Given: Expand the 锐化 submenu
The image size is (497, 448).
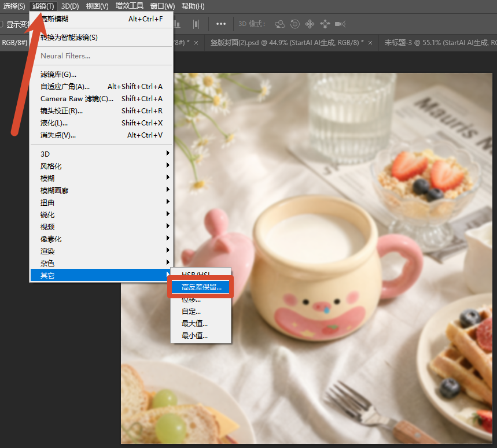Looking at the screenshot, I should coord(102,214).
